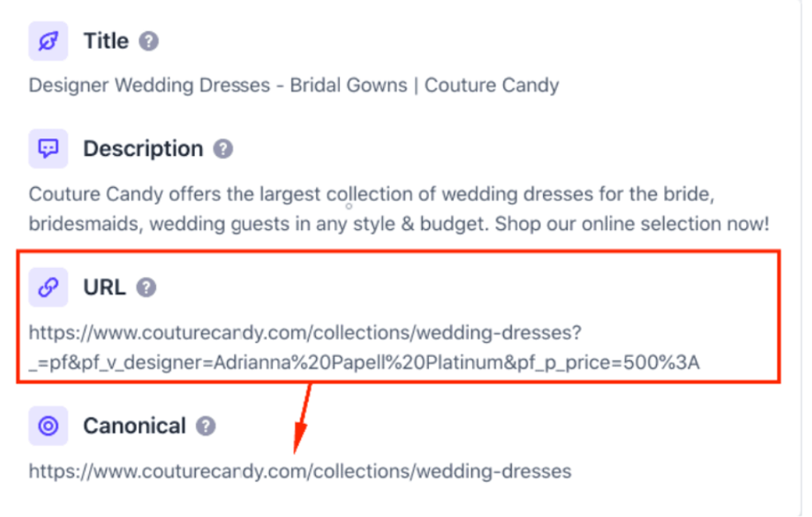
Task: Click the Canonical target icon
Action: [49, 426]
